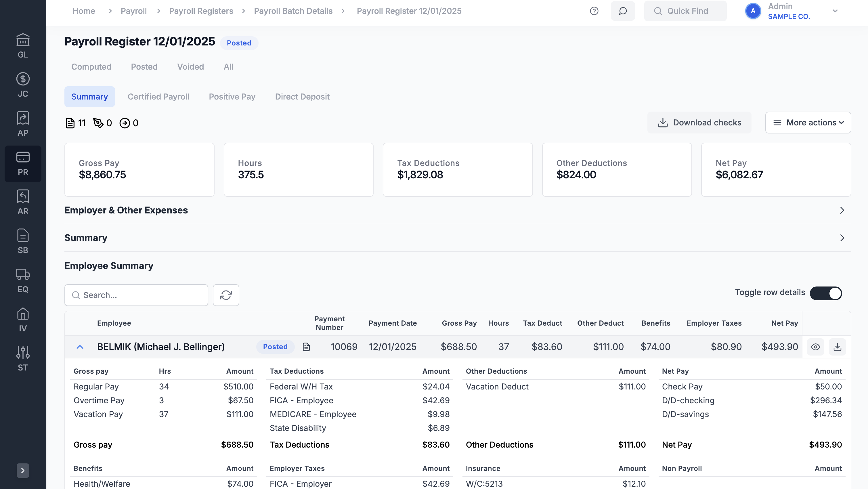This screenshot has width=868, height=489.
Task: Click the Download checks button
Action: (x=699, y=123)
